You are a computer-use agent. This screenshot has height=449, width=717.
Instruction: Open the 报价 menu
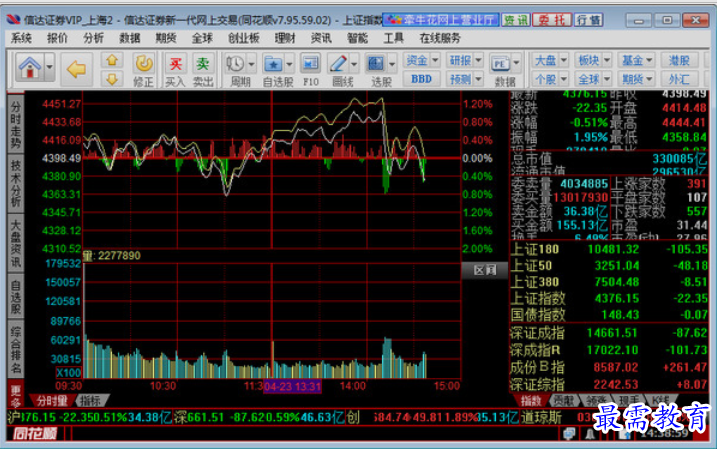[57, 38]
